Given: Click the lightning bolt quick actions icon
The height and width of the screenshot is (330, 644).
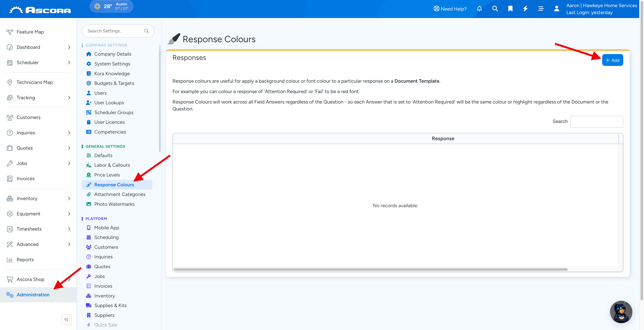Looking at the screenshot, I should (525, 9).
